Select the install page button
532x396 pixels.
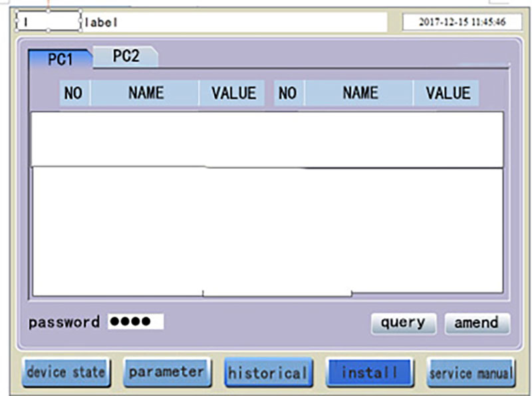[369, 373]
